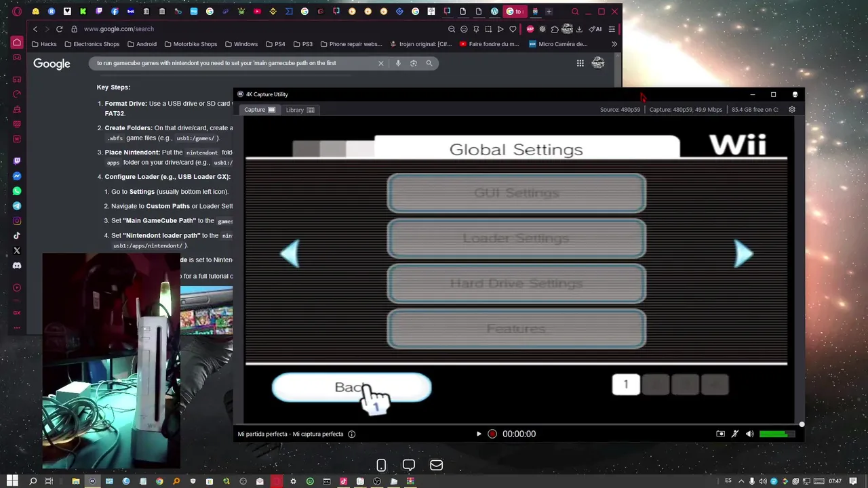Reload the Google search page
This screenshot has height=488, width=868.
pos(60,29)
